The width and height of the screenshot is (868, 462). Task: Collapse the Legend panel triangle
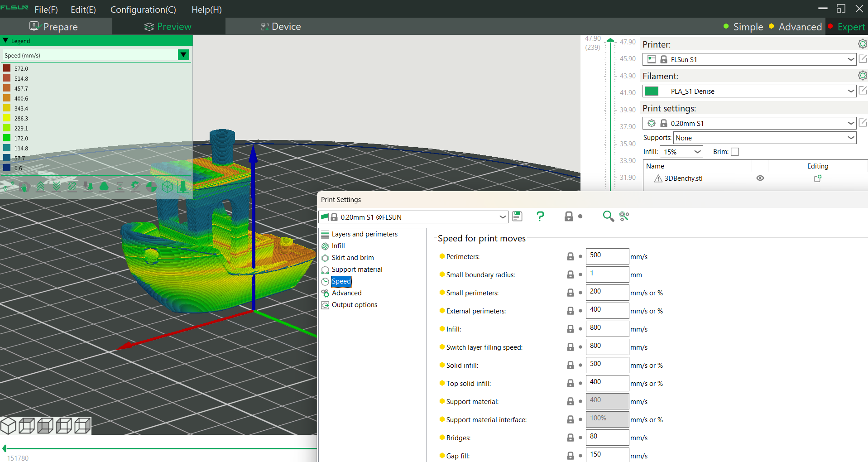[5, 40]
